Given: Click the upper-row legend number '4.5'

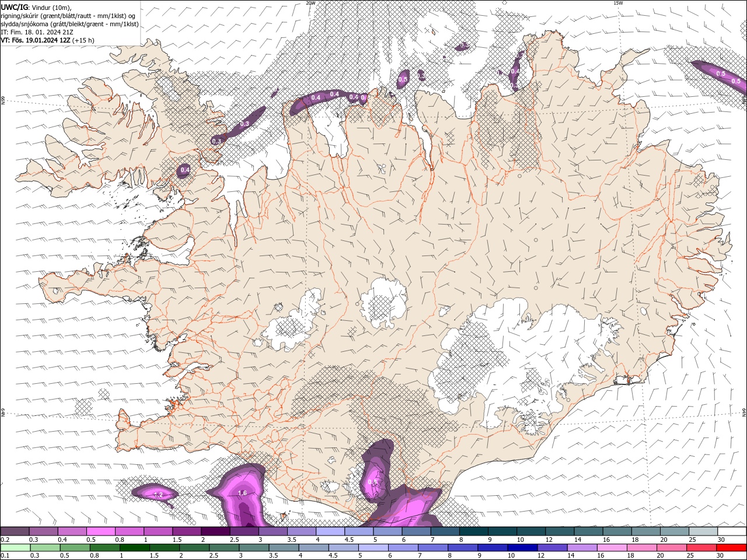Looking at the screenshot, I should tap(349, 540).
